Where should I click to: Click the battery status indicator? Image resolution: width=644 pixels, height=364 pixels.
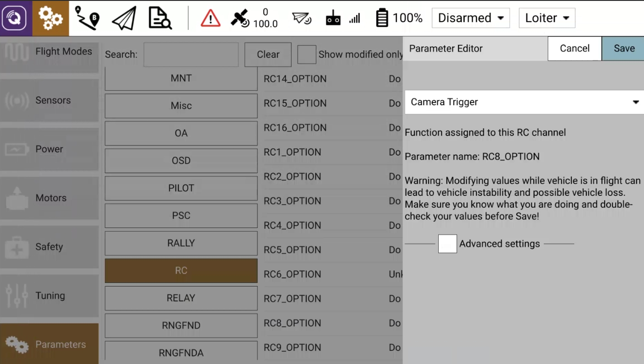399,18
